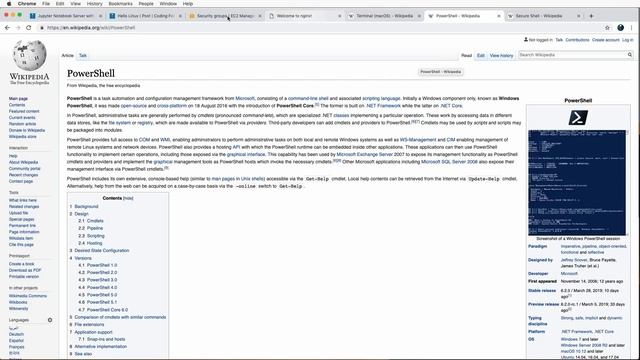Hide the Contents table
This screenshot has height=360, width=640.
click(128, 198)
